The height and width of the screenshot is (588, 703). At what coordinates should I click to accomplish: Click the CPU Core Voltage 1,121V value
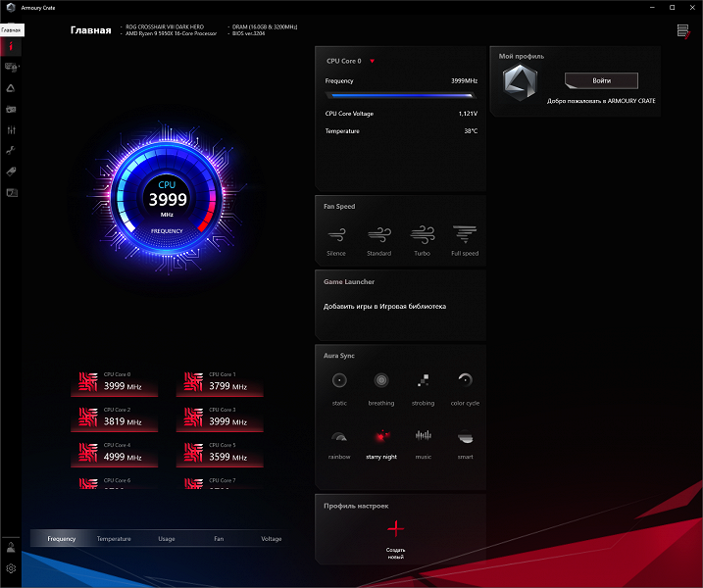point(468,114)
